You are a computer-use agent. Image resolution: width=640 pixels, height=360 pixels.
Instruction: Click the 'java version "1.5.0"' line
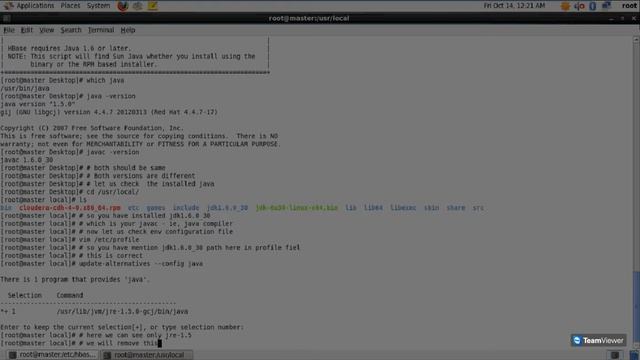coord(38,104)
